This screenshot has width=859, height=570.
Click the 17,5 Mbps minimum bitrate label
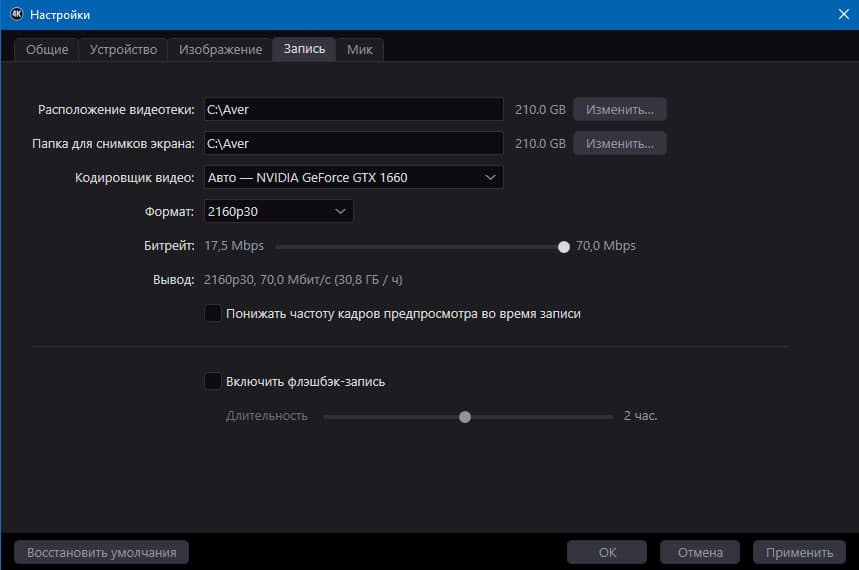(234, 246)
